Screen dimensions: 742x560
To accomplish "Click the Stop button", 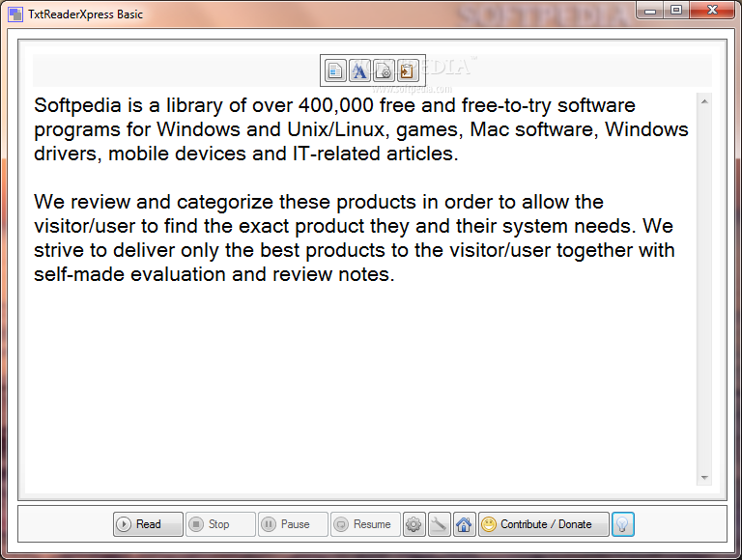I will point(220,524).
